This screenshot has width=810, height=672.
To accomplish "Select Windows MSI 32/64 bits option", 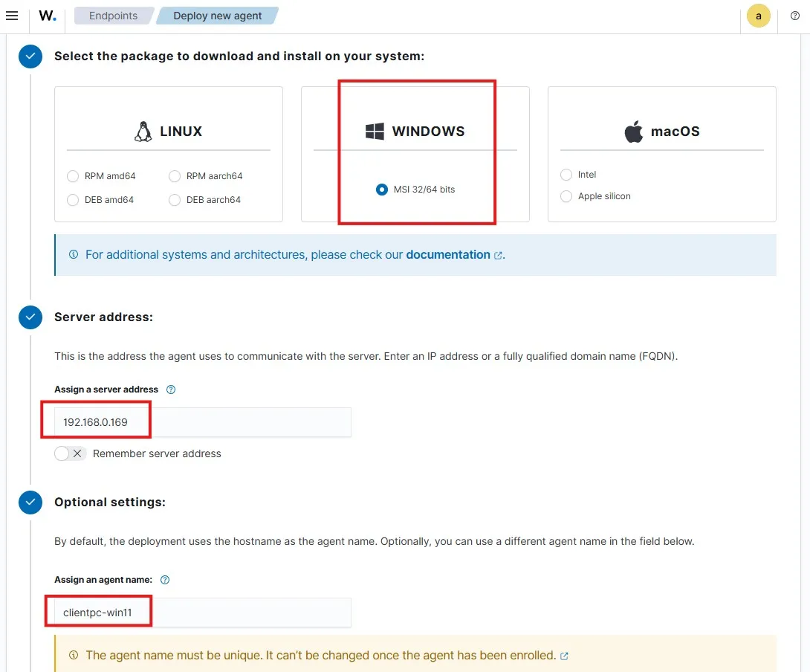I will (x=382, y=190).
